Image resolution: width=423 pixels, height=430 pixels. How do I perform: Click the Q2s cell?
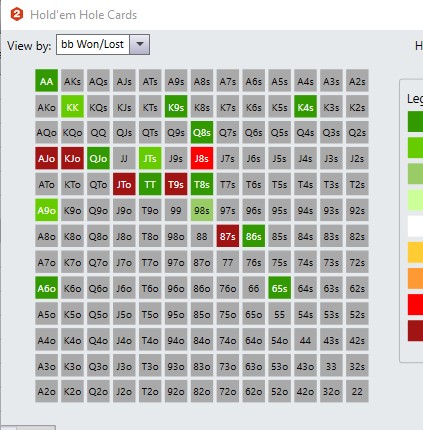click(x=357, y=133)
